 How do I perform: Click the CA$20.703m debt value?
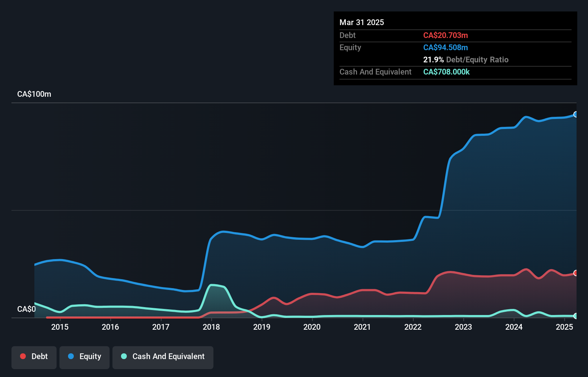(445, 35)
